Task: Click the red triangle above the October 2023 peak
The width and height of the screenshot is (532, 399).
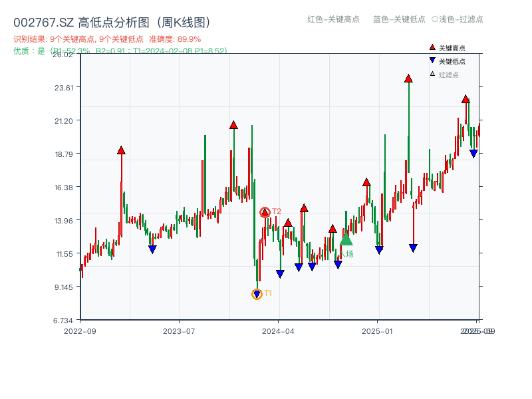Action: click(233, 123)
